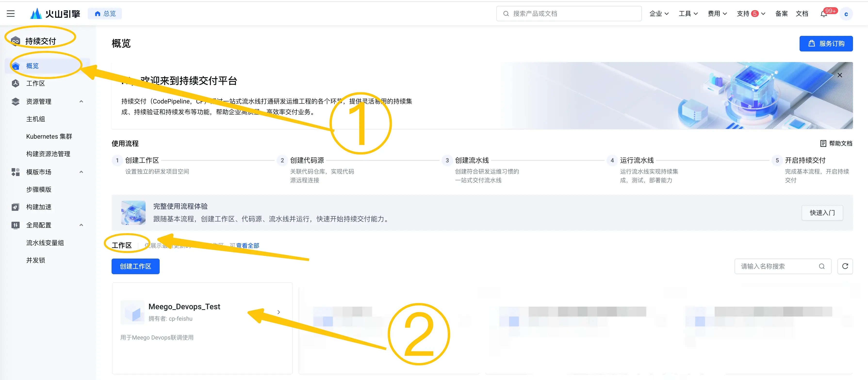The width and height of the screenshot is (868, 380).
Task: Focus the 请输入名称搜索 field
Action: coord(783,266)
